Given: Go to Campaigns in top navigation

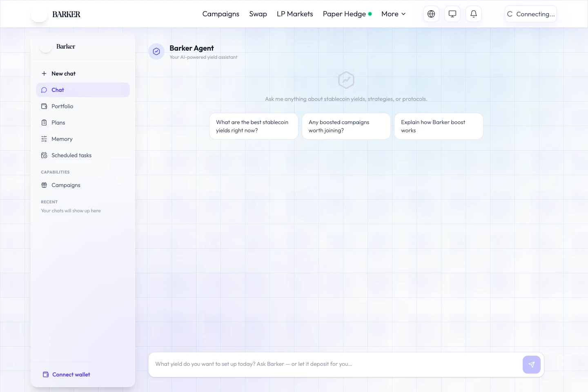Looking at the screenshot, I should point(221,14).
